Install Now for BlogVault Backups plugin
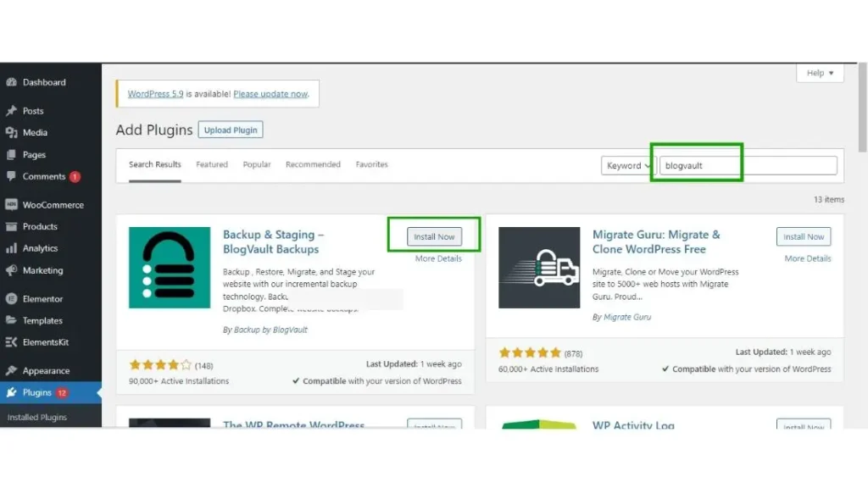The image size is (868, 488). (x=434, y=236)
